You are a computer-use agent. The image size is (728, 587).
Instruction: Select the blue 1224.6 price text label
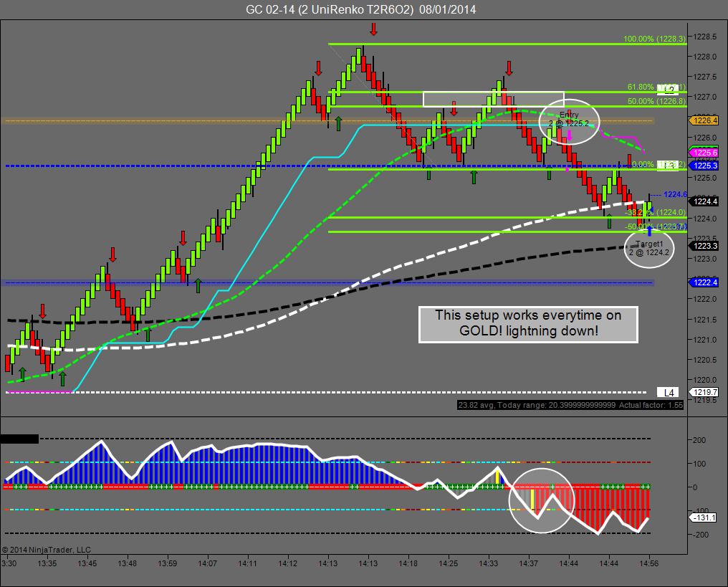tap(674, 194)
